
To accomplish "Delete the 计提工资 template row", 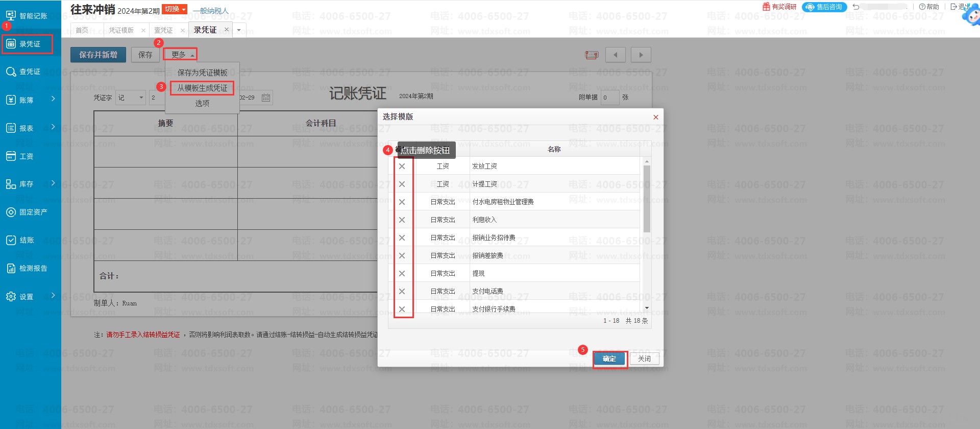I will [x=402, y=184].
